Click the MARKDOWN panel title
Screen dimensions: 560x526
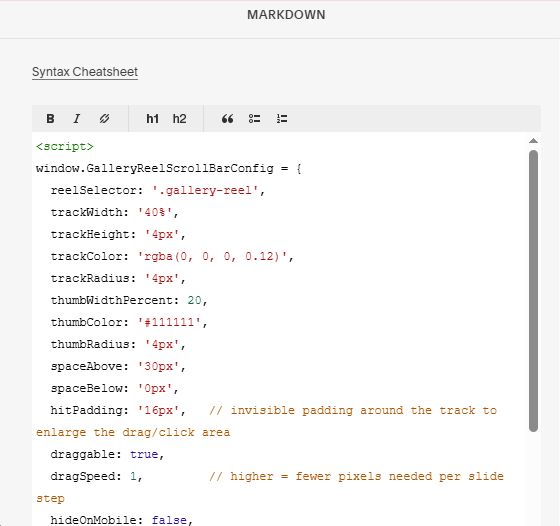[x=286, y=15]
